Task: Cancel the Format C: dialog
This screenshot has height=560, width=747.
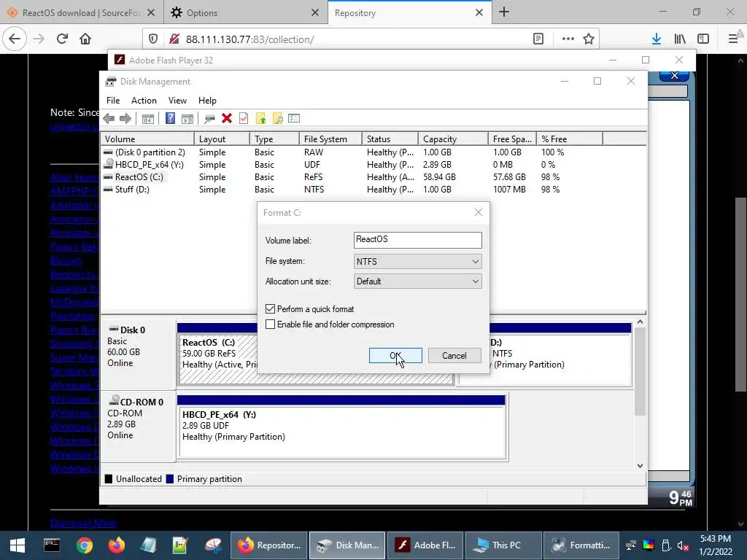Action: pyautogui.click(x=454, y=356)
